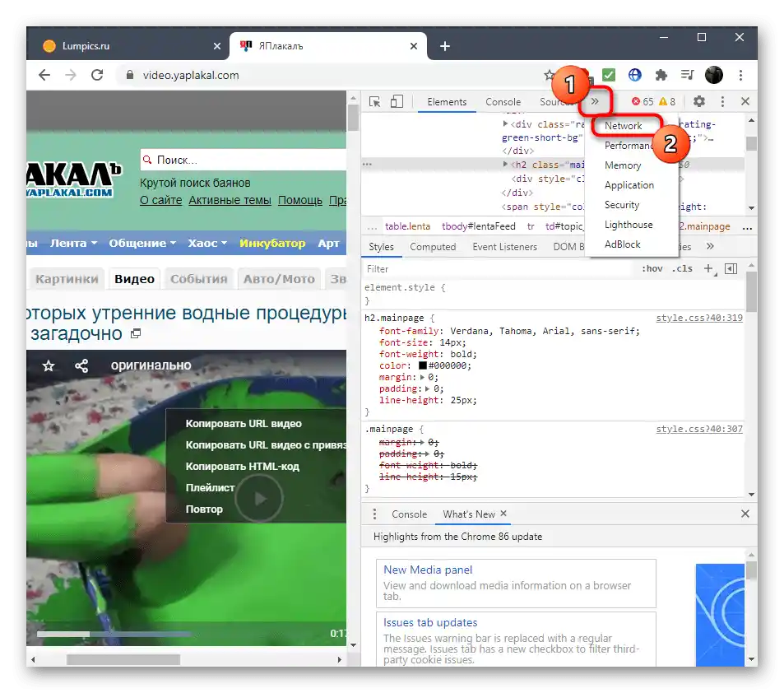Choose Копировать URL видео menu item

[244, 423]
